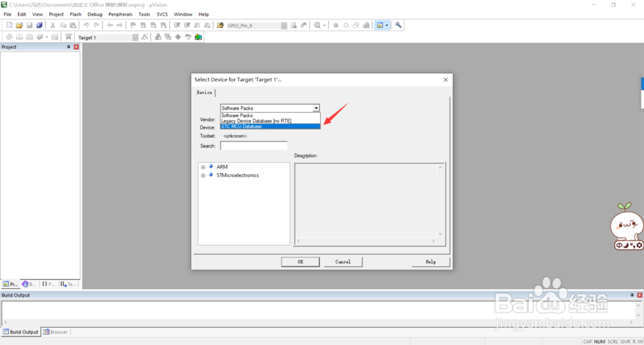Screen dimensions: 644x345
Task: Switch to the Project panel Pr... tab
Action: pyautogui.click(x=10, y=284)
